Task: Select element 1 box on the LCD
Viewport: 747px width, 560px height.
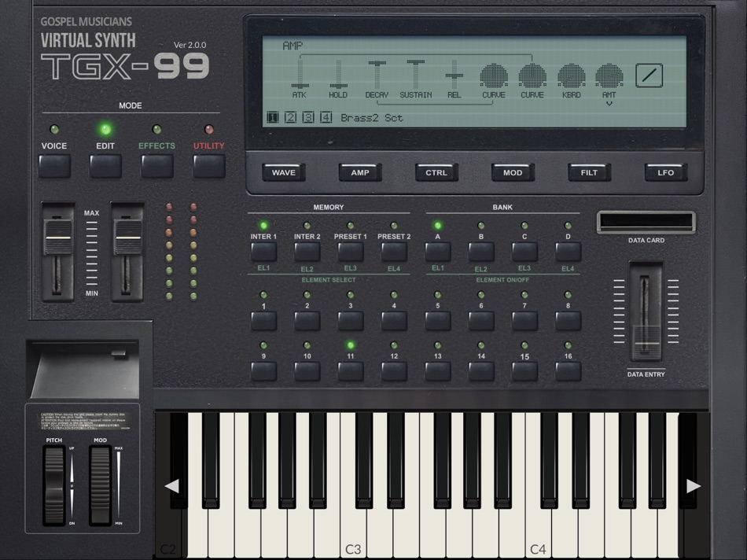Action: point(273,117)
